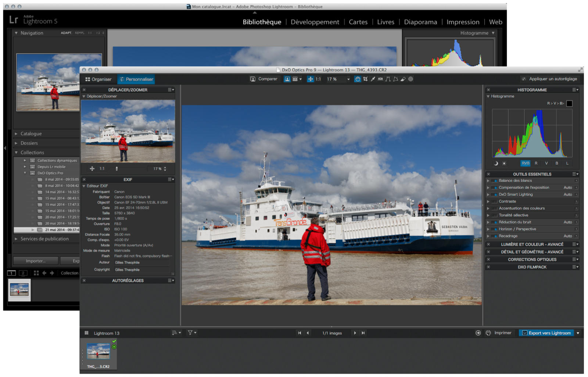Select the dust removal eraser tool

point(403,79)
